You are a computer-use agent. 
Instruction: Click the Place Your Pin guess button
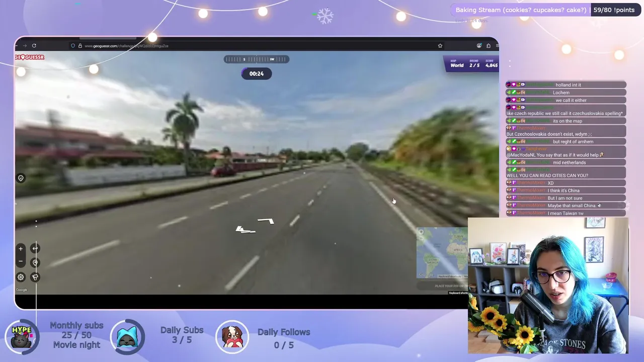coord(443,286)
